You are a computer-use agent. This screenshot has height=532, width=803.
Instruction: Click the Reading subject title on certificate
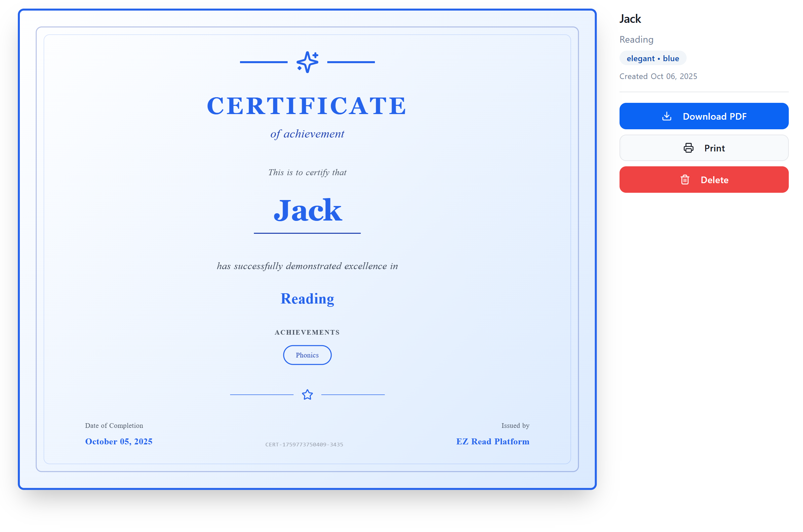click(x=307, y=299)
